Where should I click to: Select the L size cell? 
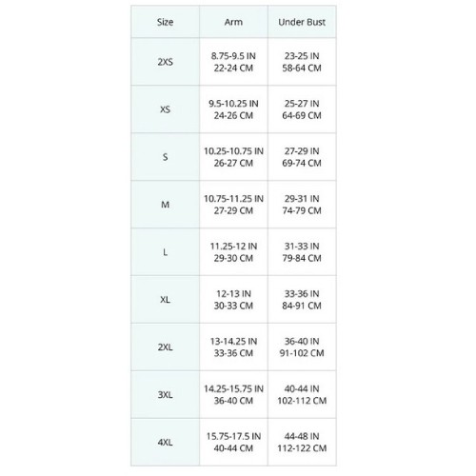165,252
